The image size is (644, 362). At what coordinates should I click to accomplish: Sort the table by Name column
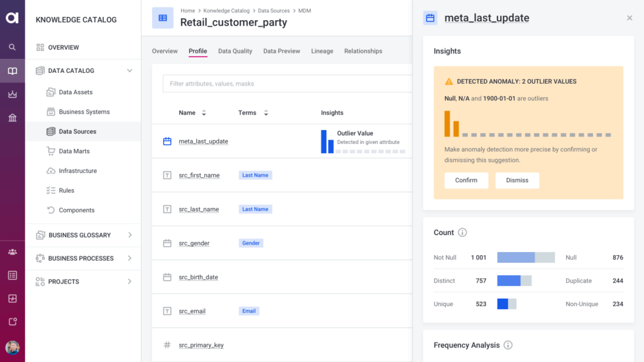pos(203,113)
